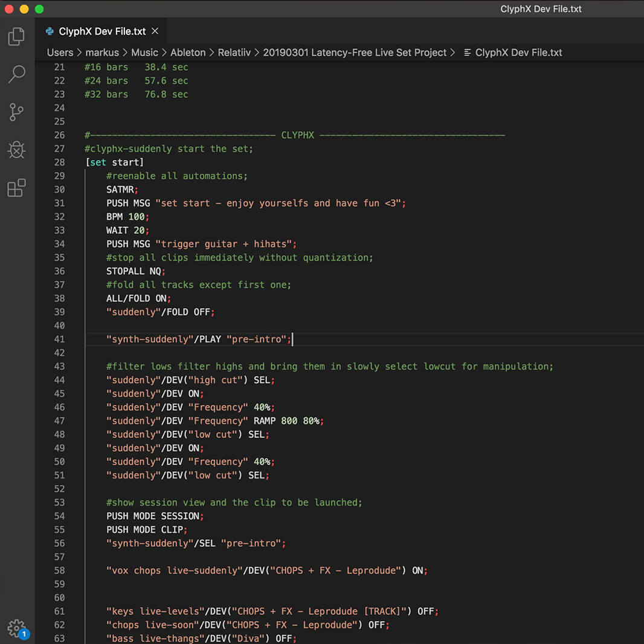
Task: Click the Music breadcrumb item
Action: (144, 53)
